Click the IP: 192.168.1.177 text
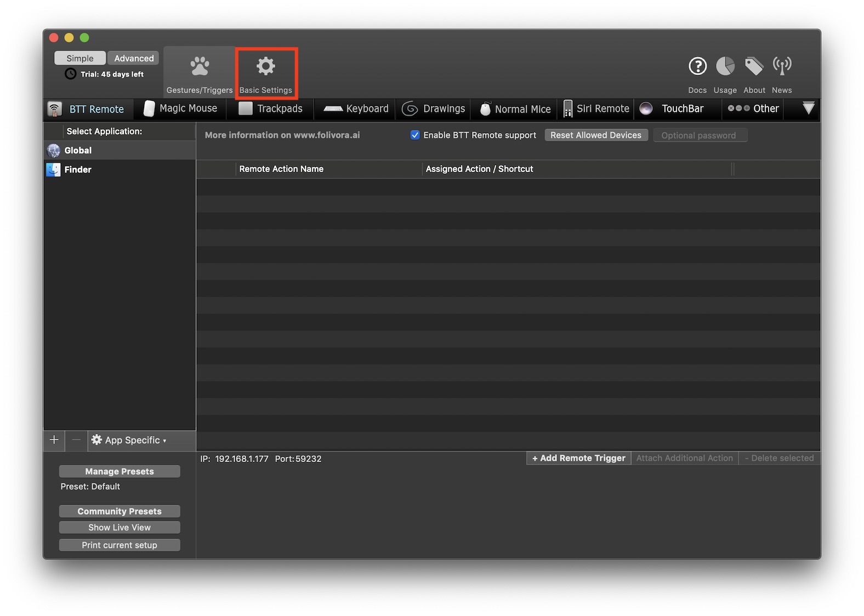 pos(234,459)
